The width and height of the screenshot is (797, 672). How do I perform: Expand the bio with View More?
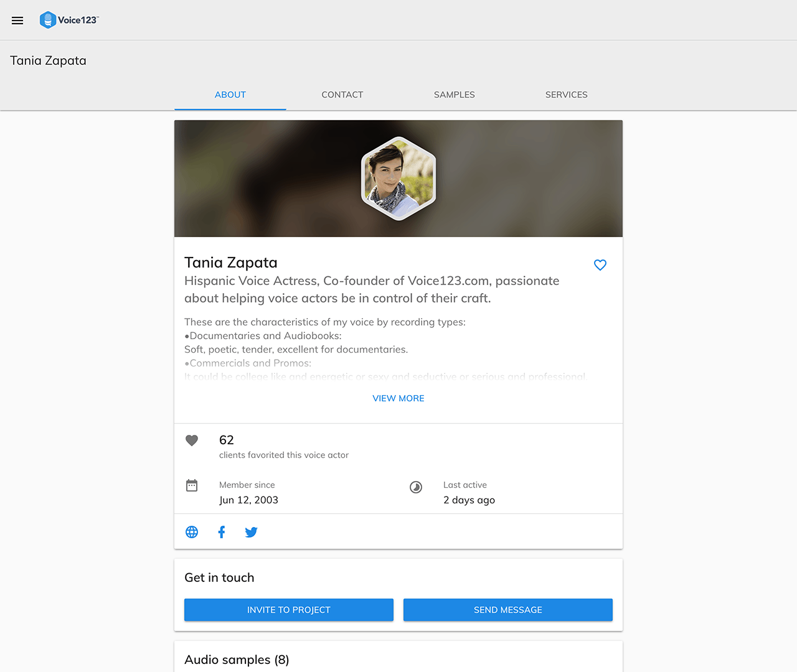pos(398,398)
